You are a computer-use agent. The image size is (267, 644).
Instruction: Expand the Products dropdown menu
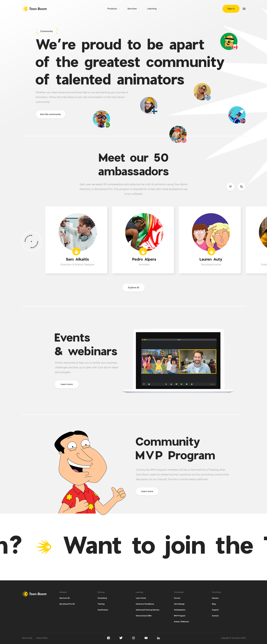[113, 9]
